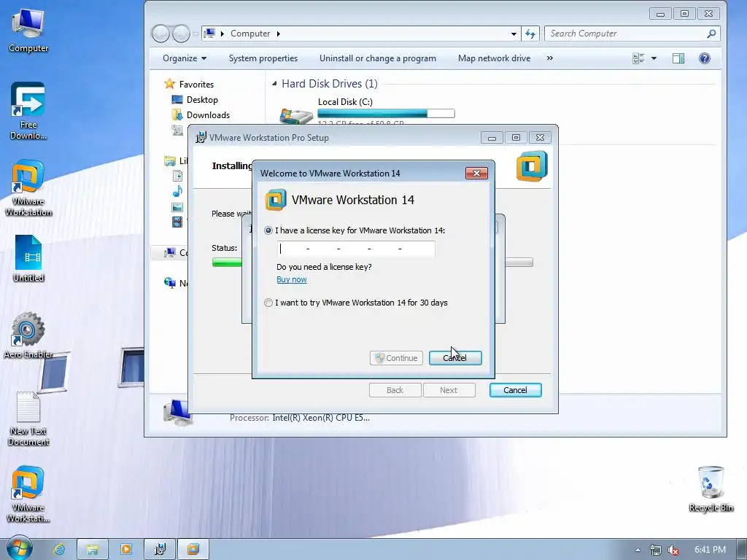747x560 pixels.
Task: Click the Network icon in navigation pane
Action: click(x=169, y=283)
